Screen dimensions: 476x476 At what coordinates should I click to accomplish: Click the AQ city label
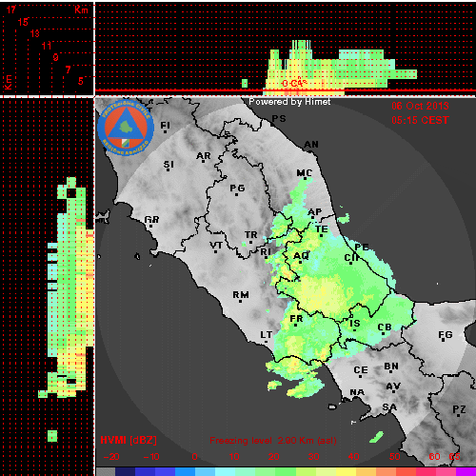tap(301, 255)
